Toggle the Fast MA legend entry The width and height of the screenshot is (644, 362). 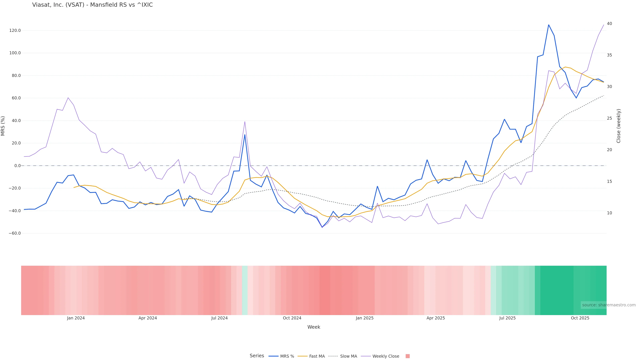(317, 356)
